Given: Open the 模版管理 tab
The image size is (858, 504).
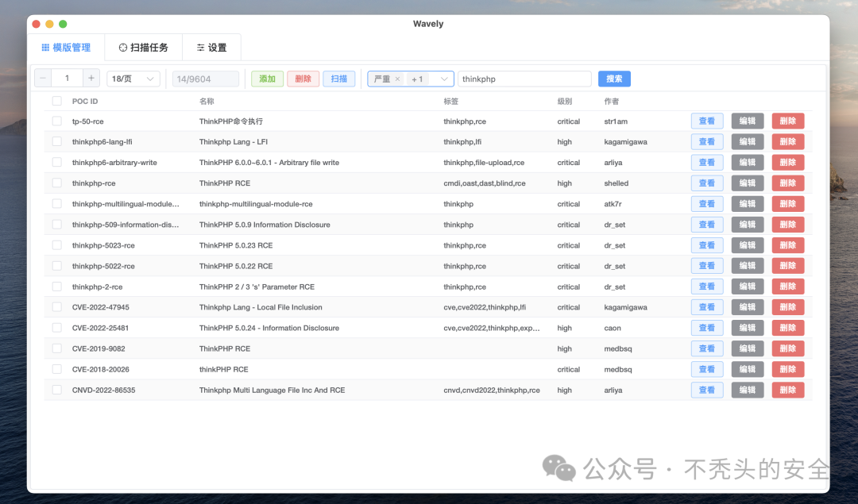Looking at the screenshot, I should (66, 48).
